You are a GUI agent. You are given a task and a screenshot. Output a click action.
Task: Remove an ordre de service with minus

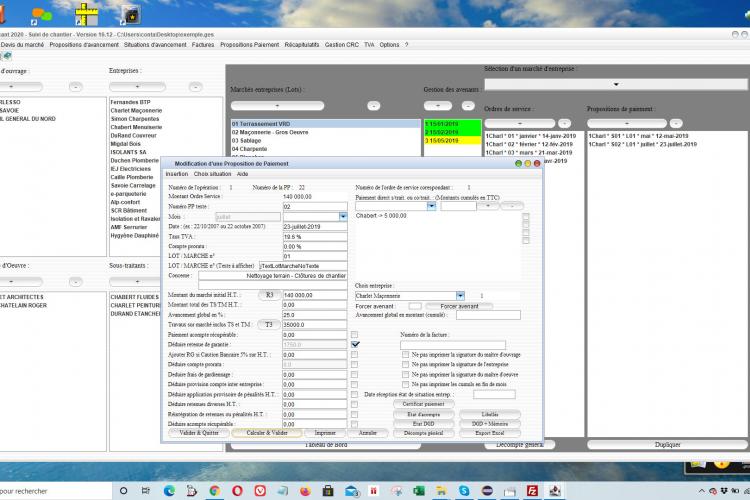click(x=564, y=123)
